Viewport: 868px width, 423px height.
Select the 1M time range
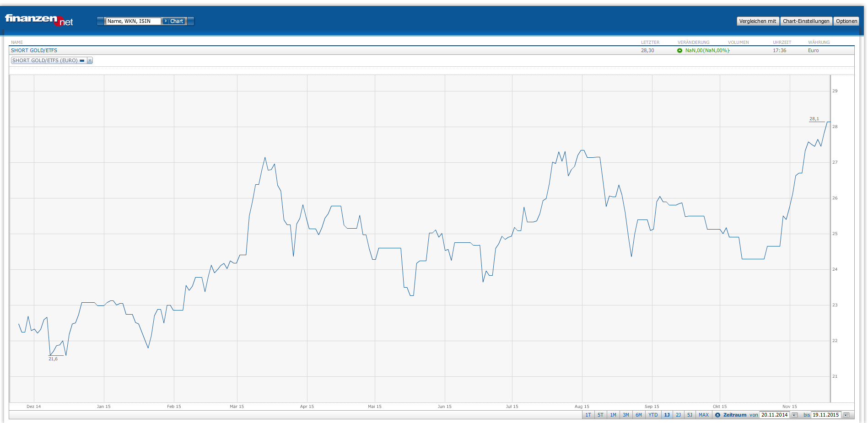tap(613, 415)
